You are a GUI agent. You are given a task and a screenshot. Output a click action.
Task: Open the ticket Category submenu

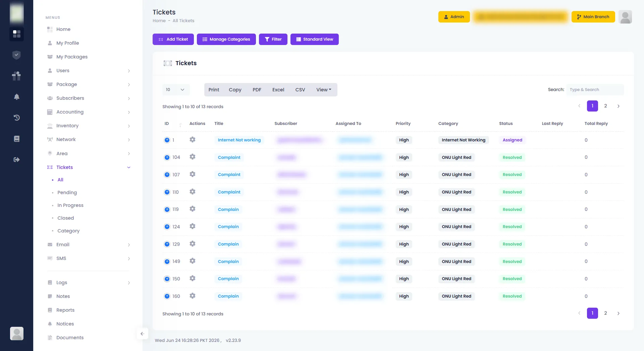tap(68, 231)
